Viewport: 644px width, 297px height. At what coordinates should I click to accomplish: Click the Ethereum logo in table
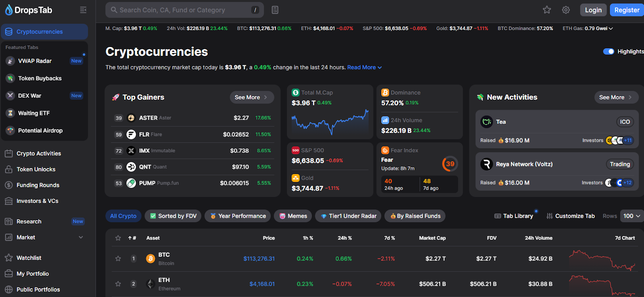click(x=151, y=284)
